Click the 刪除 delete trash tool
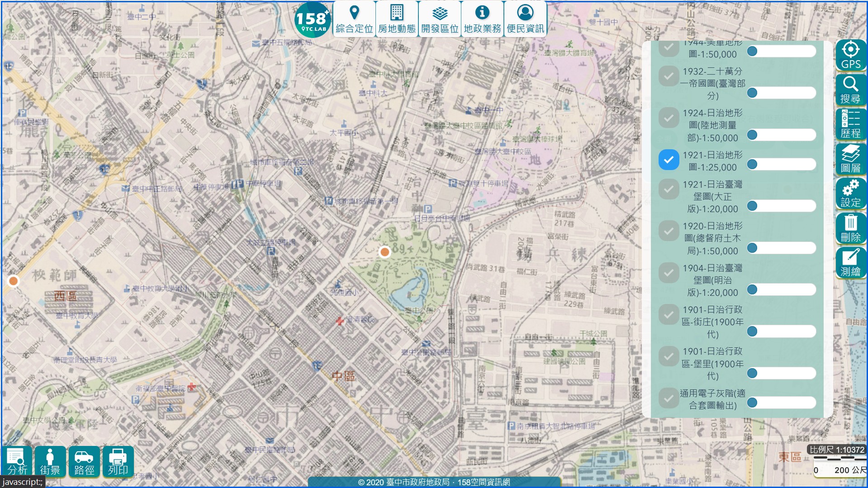Image resolution: width=868 pixels, height=488 pixels. tap(850, 228)
